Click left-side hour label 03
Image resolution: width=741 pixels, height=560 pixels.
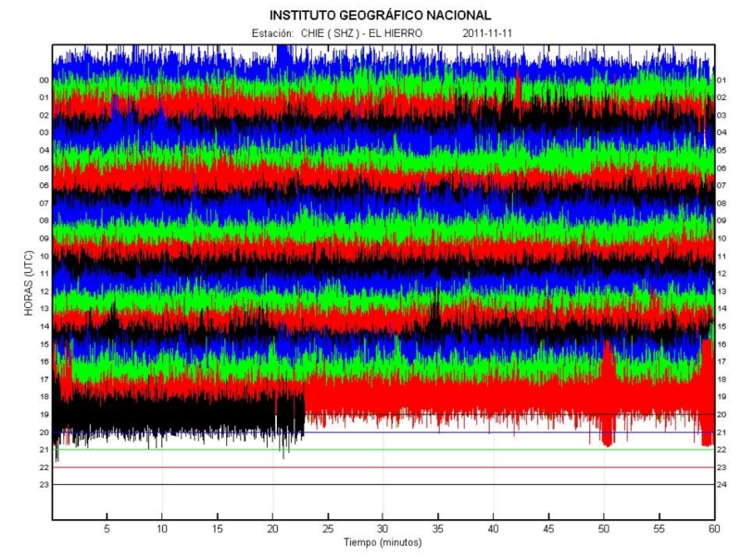coord(44,132)
